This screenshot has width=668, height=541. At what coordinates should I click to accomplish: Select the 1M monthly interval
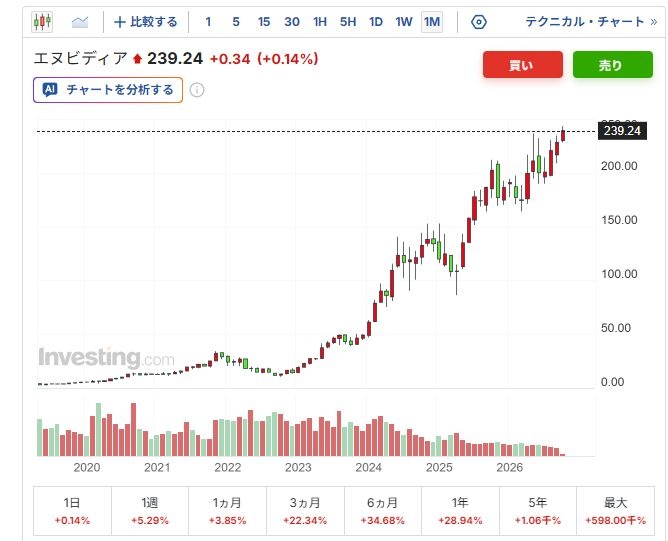tap(432, 22)
